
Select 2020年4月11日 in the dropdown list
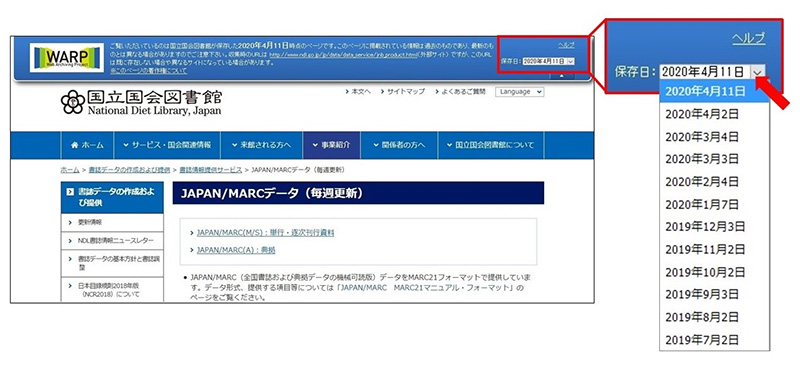[x=714, y=92]
